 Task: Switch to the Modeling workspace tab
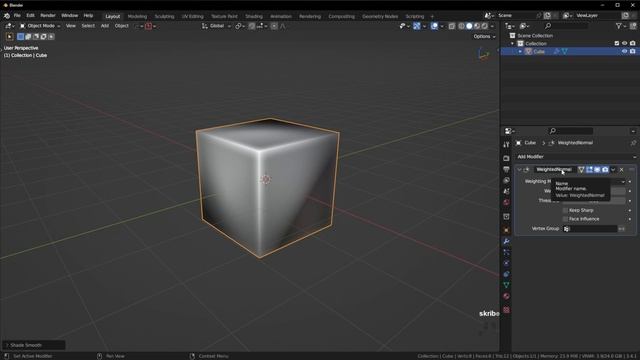(x=137, y=16)
